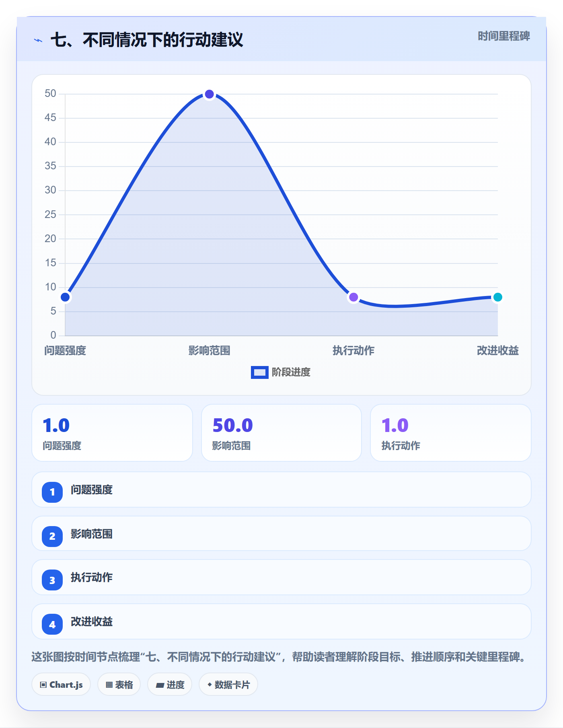563x728 pixels.
Task: Click the x-axis label 执行动作
Action: [x=353, y=351]
